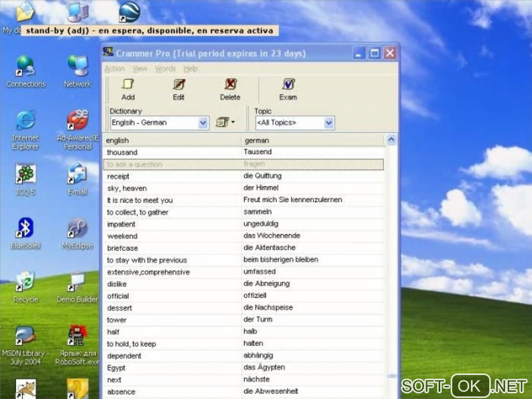The image size is (532, 399).
Task: Select 'It is nice to meet you' row
Action: [244, 200]
